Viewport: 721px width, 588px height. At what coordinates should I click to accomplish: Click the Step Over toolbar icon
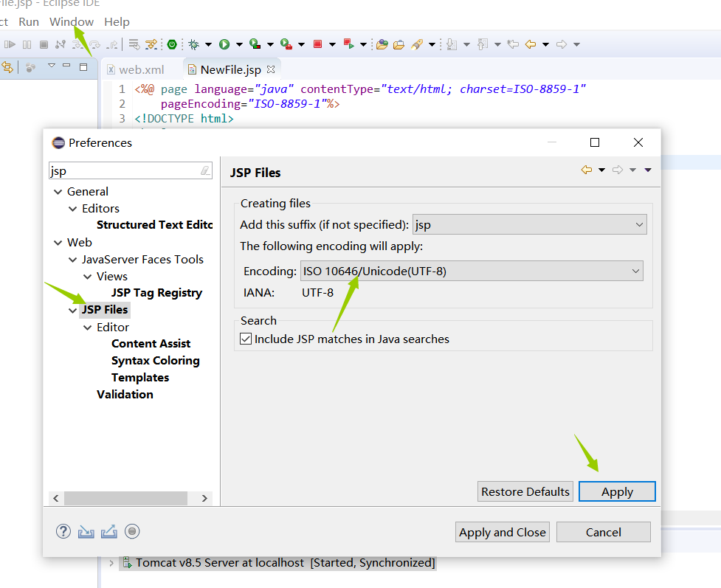(x=95, y=44)
